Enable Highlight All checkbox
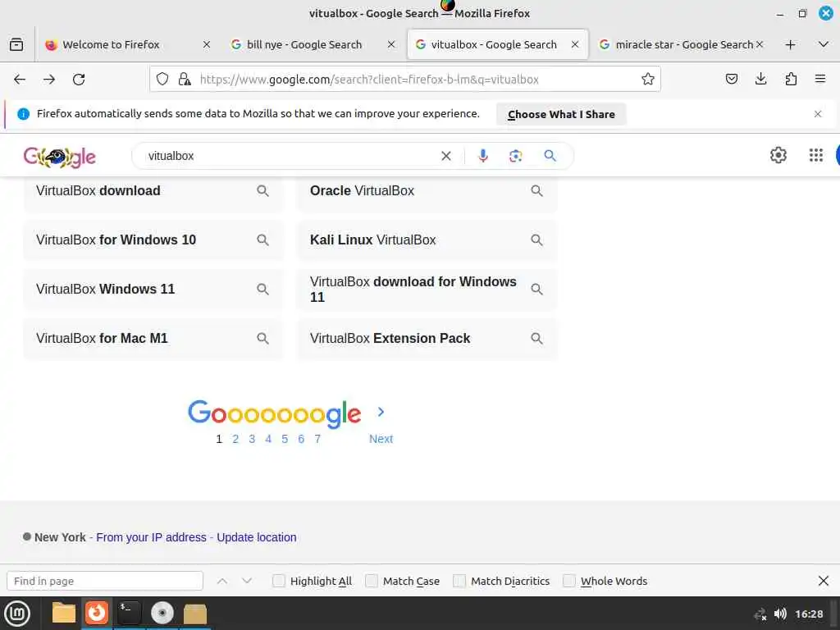 [x=279, y=581]
